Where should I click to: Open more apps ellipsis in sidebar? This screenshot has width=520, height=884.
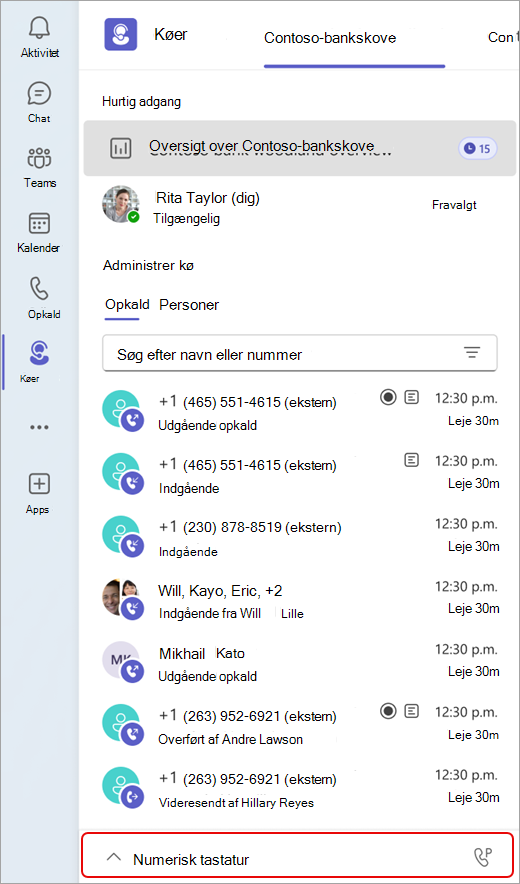(39, 427)
